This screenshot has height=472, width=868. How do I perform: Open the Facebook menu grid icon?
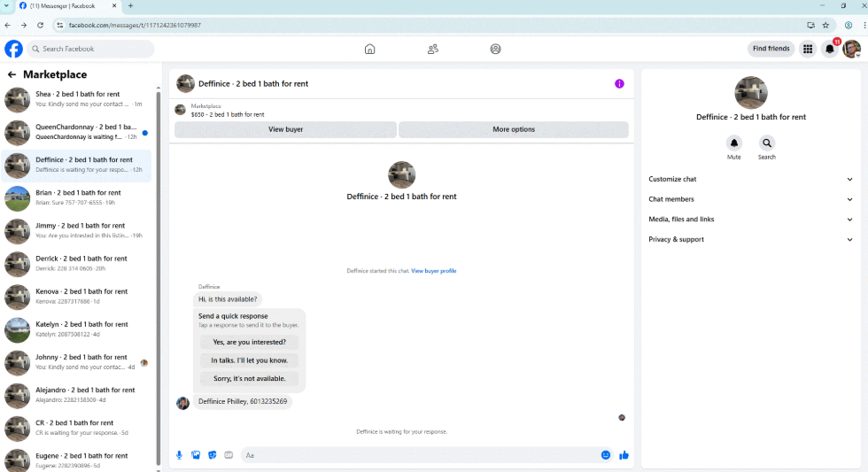coord(808,49)
